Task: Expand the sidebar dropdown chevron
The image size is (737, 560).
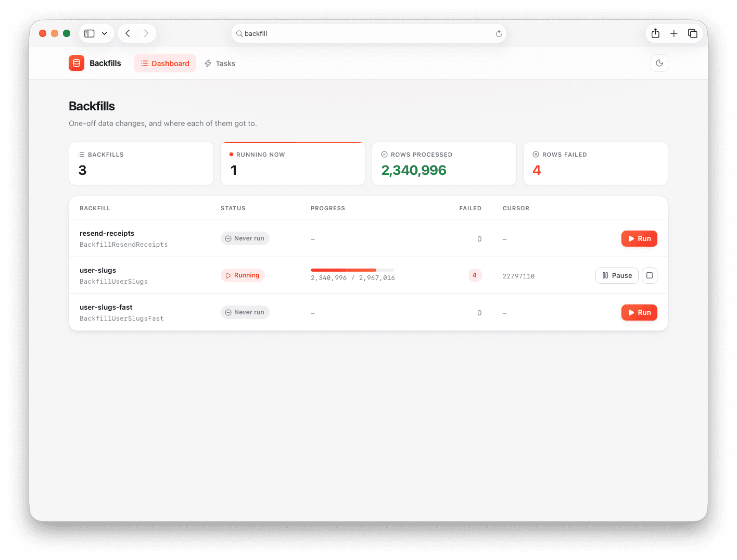Action: point(104,33)
